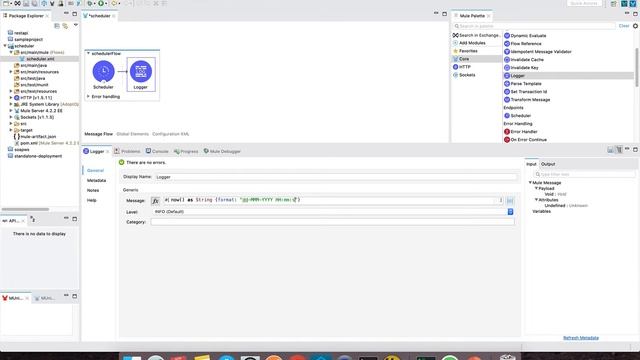Expand the Mule Server 4.2.2 EE node

pyautogui.click(x=11, y=111)
